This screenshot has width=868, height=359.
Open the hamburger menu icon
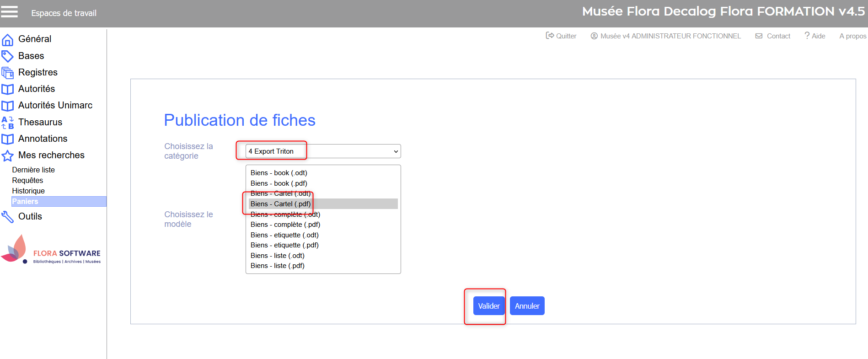coord(9,12)
